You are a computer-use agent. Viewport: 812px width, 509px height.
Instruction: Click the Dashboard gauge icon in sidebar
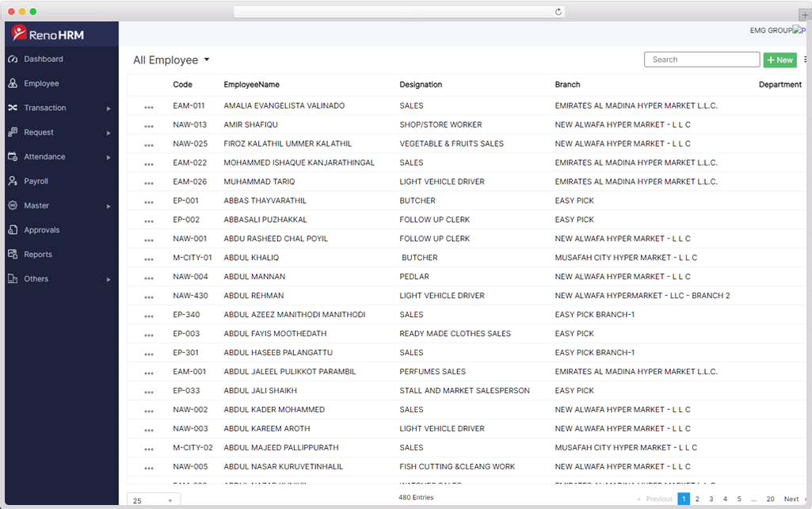click(13, 59)
